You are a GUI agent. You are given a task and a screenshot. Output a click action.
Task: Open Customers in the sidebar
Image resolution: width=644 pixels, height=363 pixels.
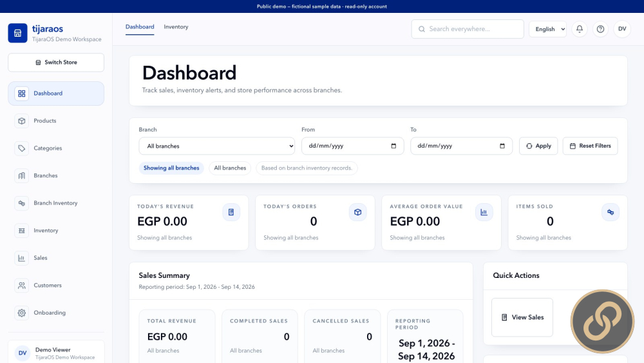pyautogui.click(x=56, y=285)
